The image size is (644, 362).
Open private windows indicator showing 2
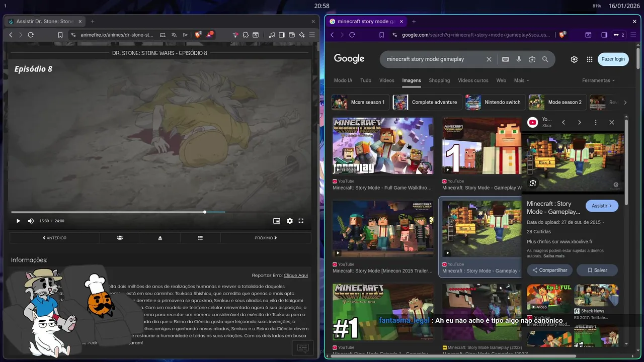619,35
